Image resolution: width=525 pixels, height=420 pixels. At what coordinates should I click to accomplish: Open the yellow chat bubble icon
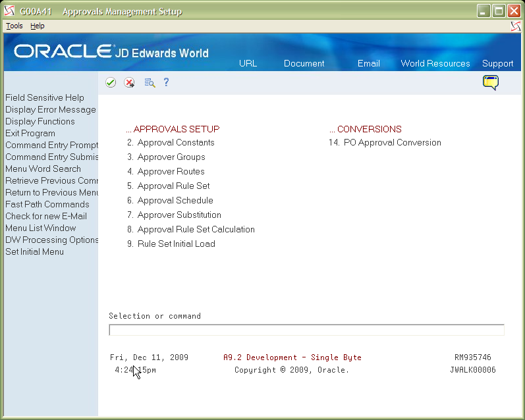491,83
